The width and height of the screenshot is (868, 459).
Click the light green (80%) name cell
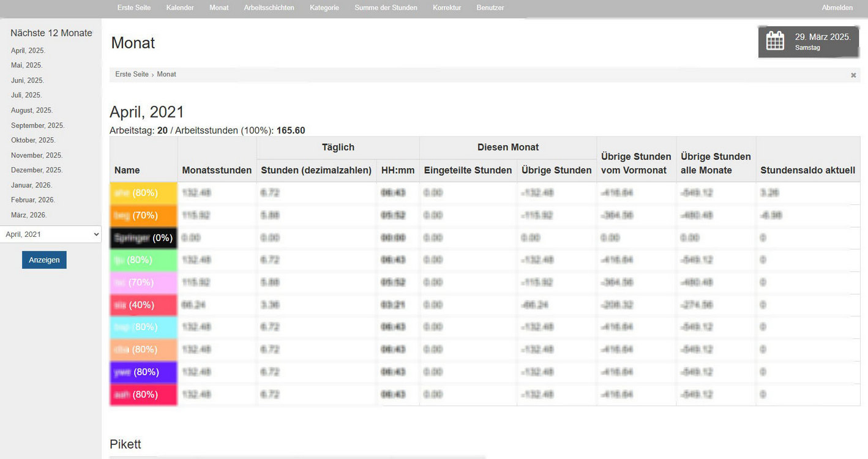(x=144, y=260)
